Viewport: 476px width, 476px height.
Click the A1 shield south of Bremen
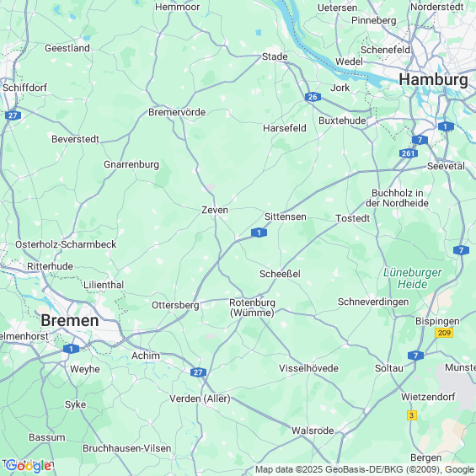(71, 349)
